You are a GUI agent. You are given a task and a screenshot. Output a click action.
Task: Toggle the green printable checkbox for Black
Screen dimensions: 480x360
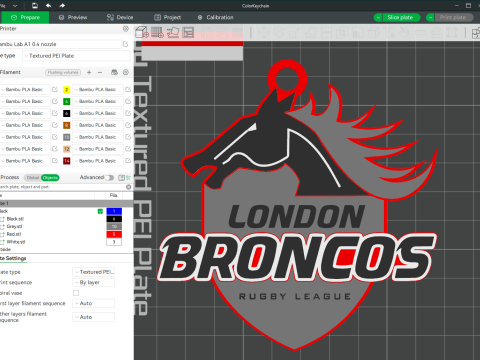[x=100, y=211]
